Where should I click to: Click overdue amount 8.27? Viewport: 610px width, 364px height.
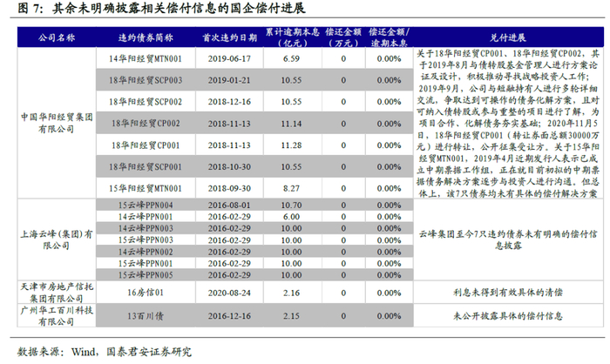(x=291, y=189)
